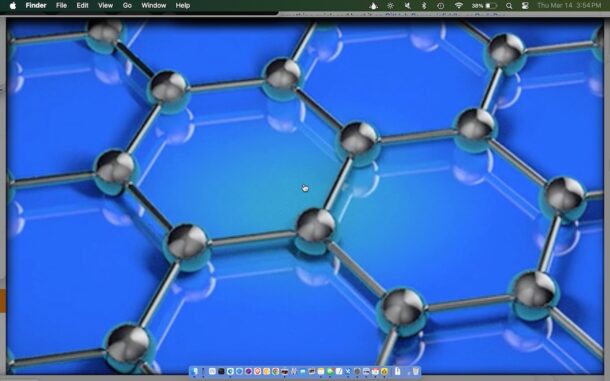Click the clock-shaped menu bar icon
This screenshot has width=610, height=381.
pos(440,5)
